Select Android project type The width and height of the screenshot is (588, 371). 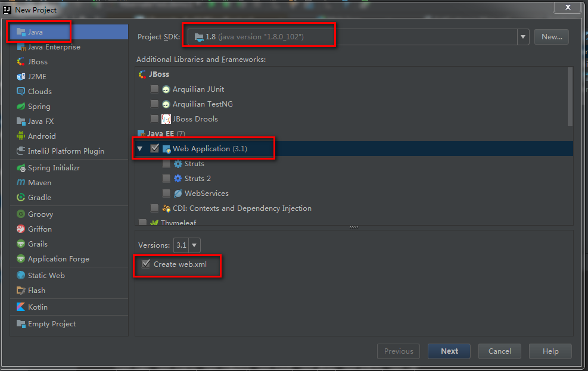tap(69, 136)
